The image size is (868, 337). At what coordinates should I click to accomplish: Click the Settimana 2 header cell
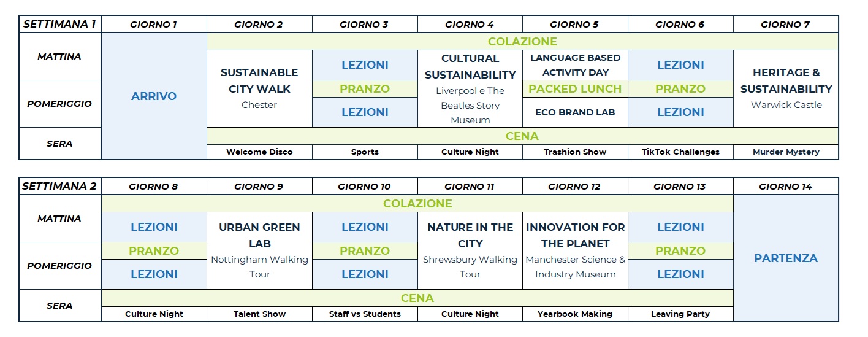pyautogui.click(x=59, y=187)
